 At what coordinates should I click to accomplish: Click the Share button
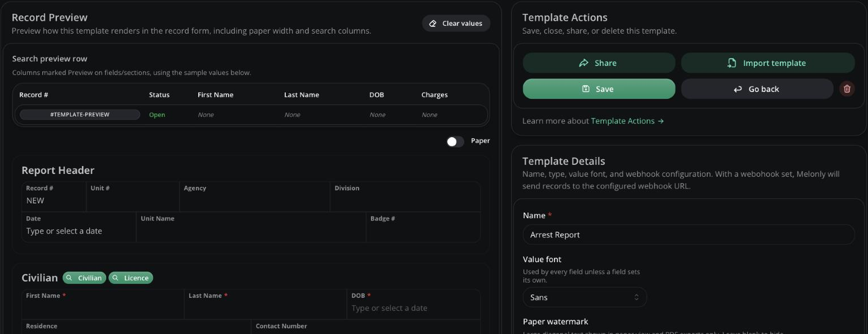[599, 63]
